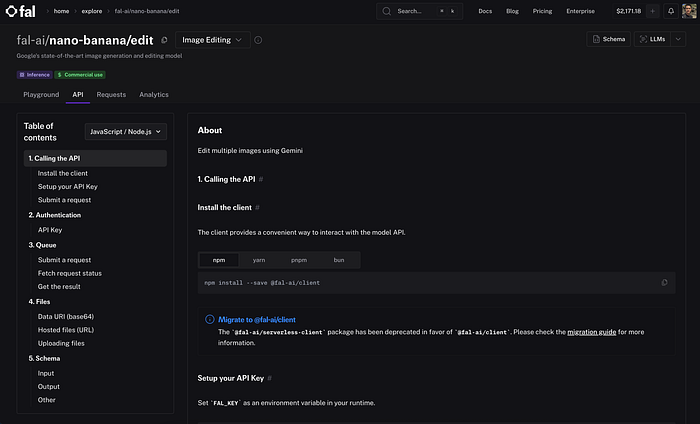Screen dimensions: 700x424
Task: Open the JavaScript / Node.js language dropdown
Action: click(x=126, y=132)
